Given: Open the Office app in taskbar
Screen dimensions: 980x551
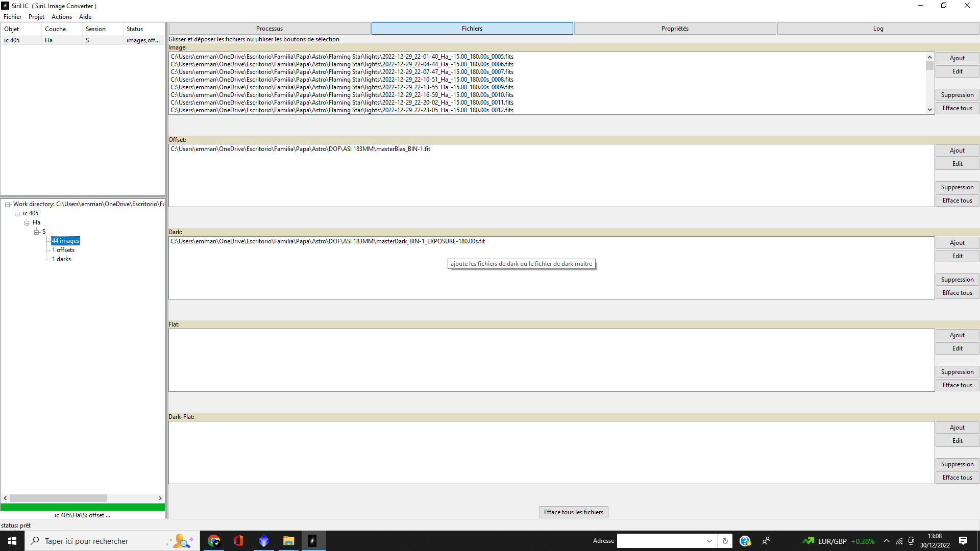Looking at the screenshot, I should tap(238, 541).
